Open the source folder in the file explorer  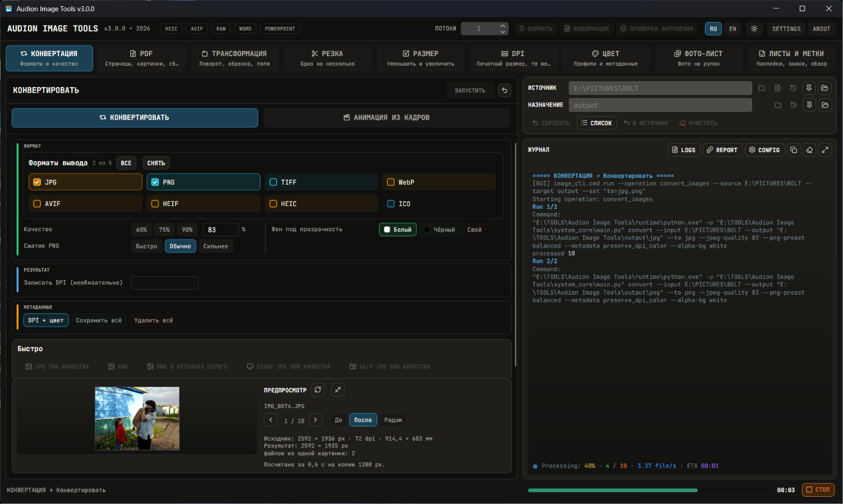[x=824, y=88]
